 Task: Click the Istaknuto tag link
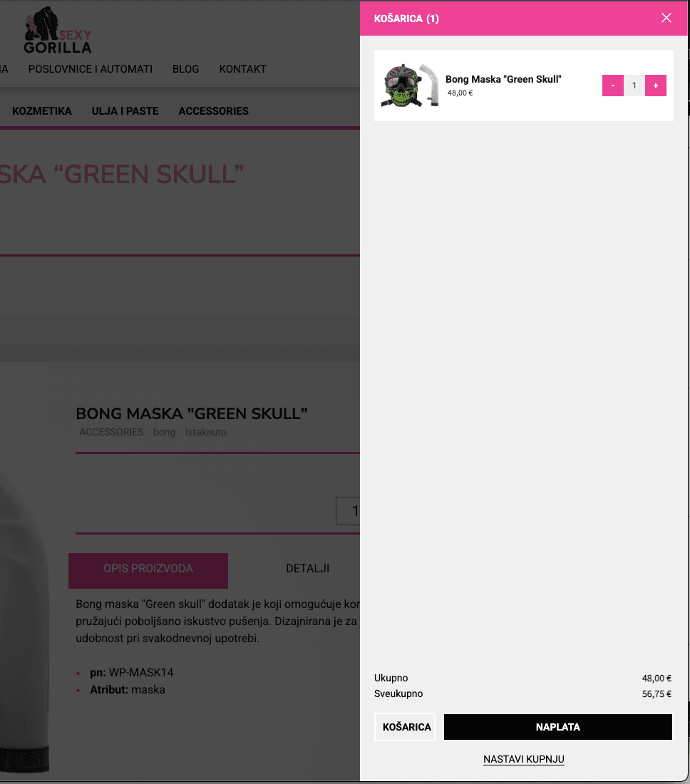point(205,432)
